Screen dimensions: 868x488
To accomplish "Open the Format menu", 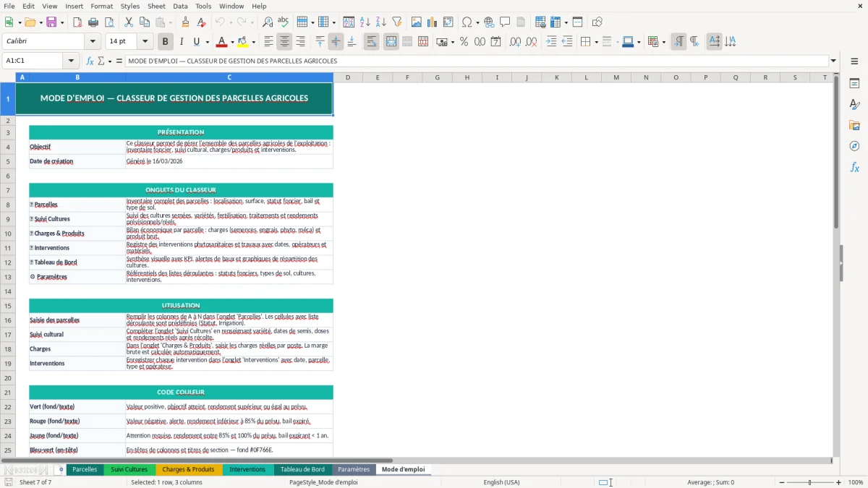I will point(101,6).
